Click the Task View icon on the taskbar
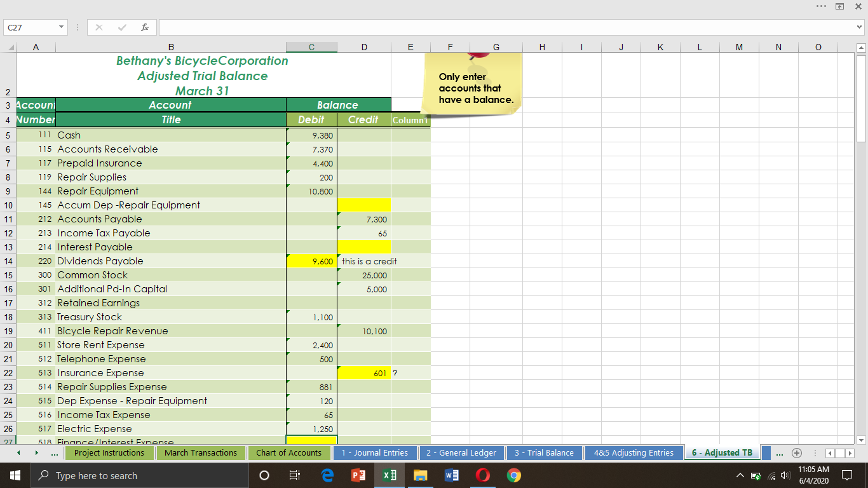This screenshot has width=868, height=488. point(294,475)
